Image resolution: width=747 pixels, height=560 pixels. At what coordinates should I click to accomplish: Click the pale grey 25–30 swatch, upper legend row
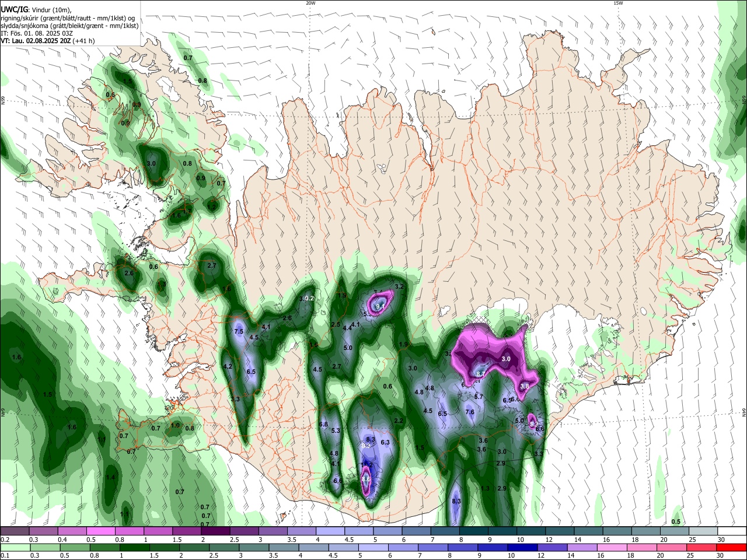[704, 531]
